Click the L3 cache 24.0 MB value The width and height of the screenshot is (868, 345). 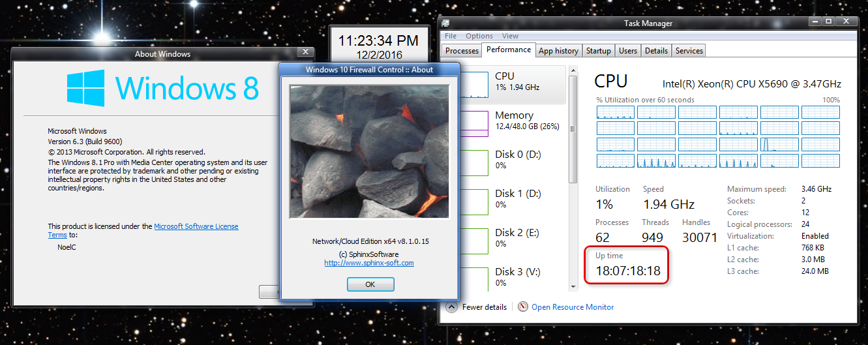point(816,271)
